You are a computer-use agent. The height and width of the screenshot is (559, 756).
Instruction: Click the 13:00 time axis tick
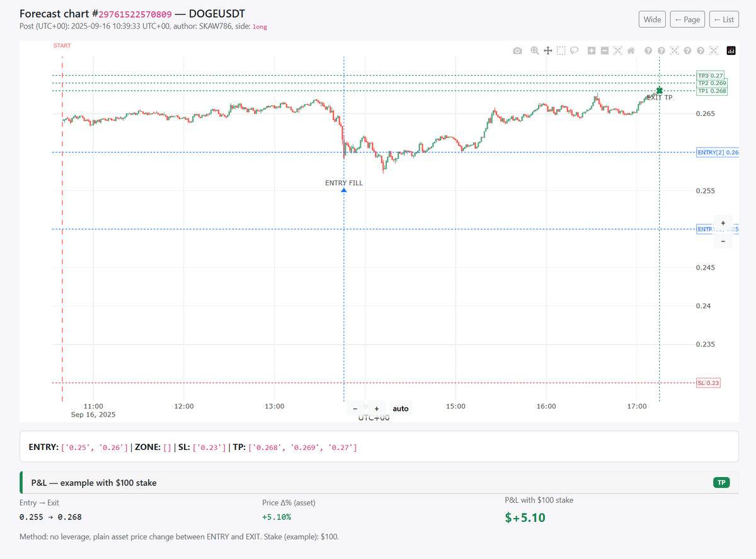pos(275,406)
